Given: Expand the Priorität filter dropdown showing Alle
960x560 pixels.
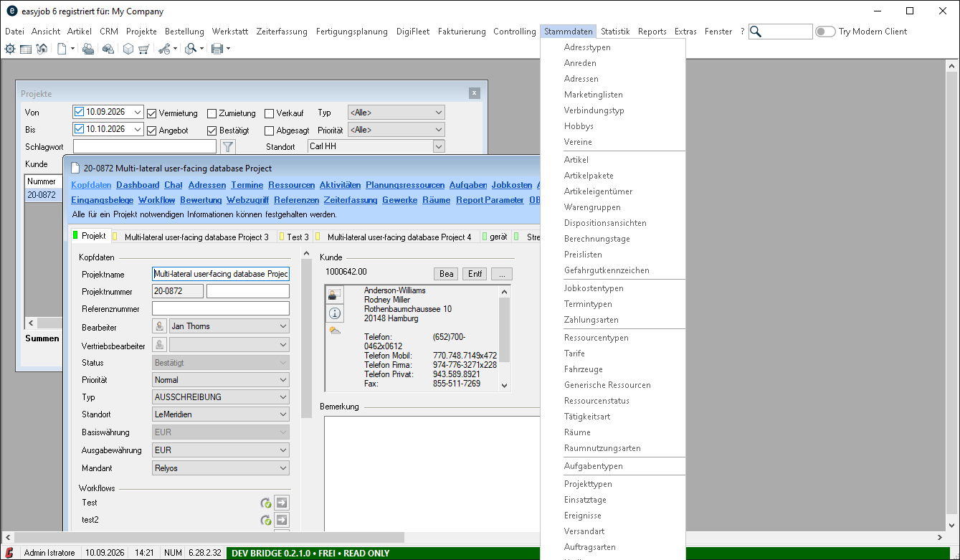Looking at the screenshot, I should [396, 130].
